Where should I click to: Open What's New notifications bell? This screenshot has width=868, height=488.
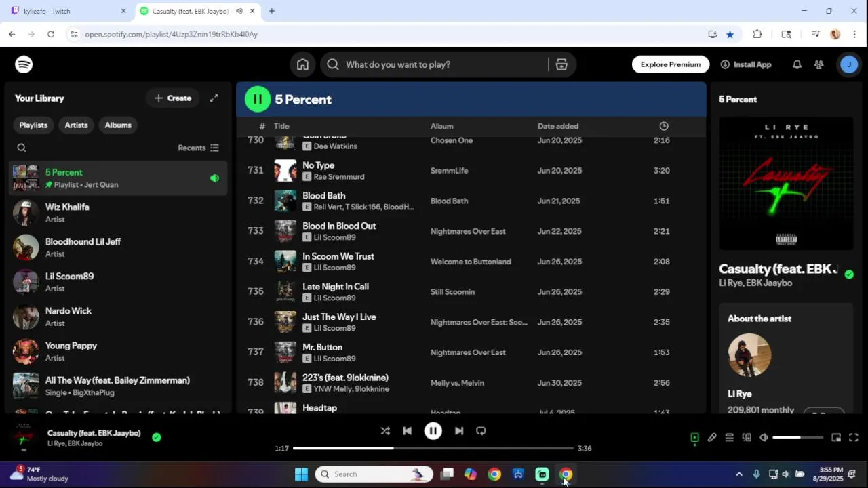coord(797,64)
